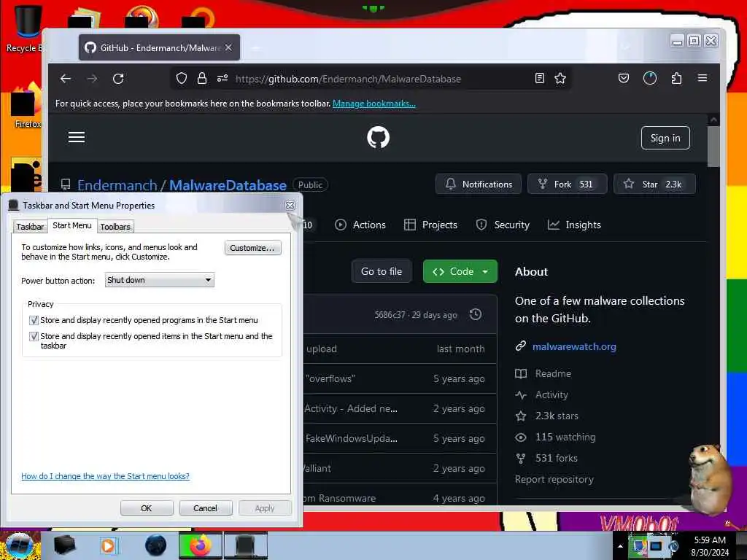
Task: Open the Firefox extensions puzzle icon
Action: (676, 78)
